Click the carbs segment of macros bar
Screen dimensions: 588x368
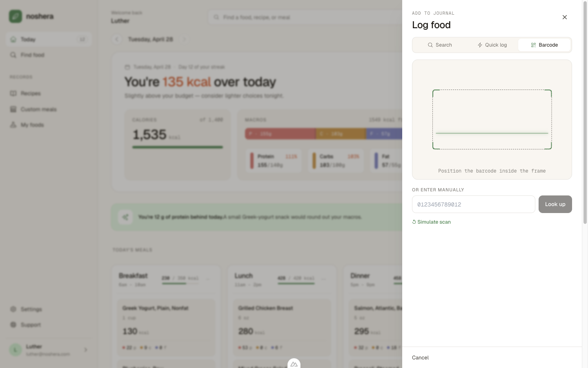coord(341,134)
